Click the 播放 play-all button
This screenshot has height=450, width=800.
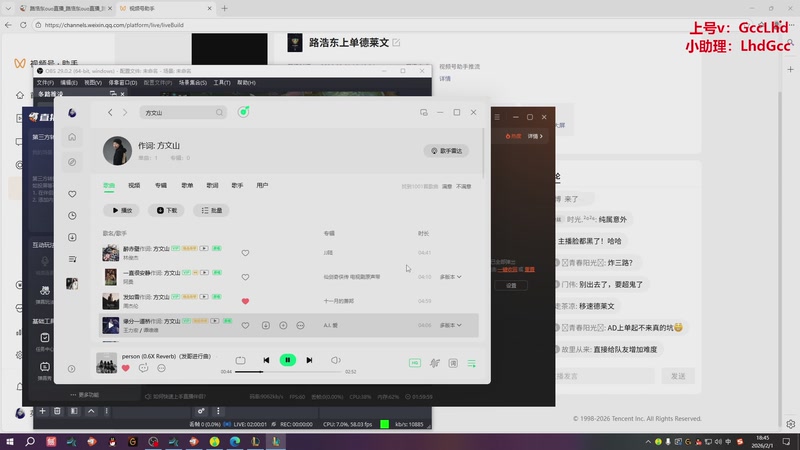pyautogui.click(x=122, y=210)
